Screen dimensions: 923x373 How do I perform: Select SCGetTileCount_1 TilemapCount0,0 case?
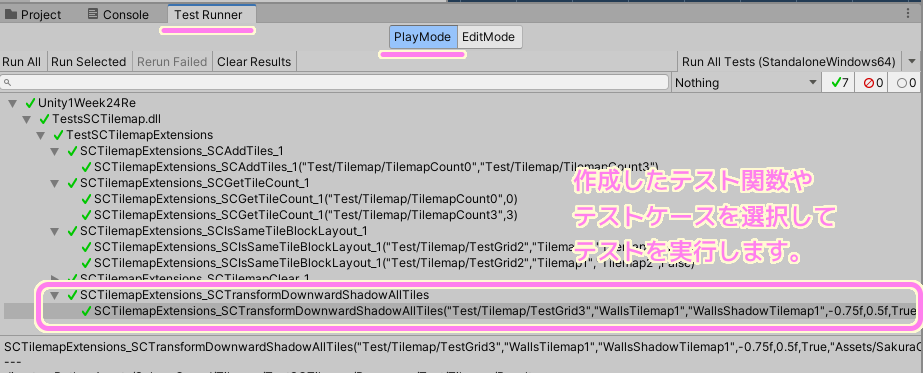click(306, 199)
